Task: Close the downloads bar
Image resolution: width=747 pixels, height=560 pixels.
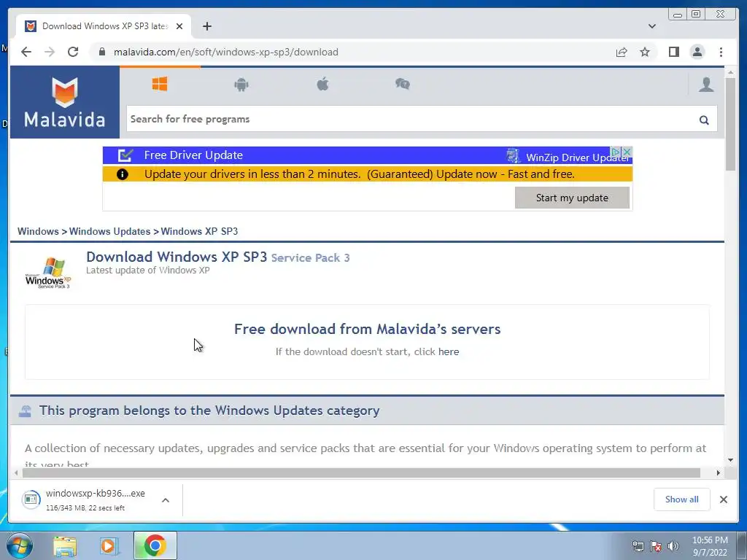Action: coord(723,499)
